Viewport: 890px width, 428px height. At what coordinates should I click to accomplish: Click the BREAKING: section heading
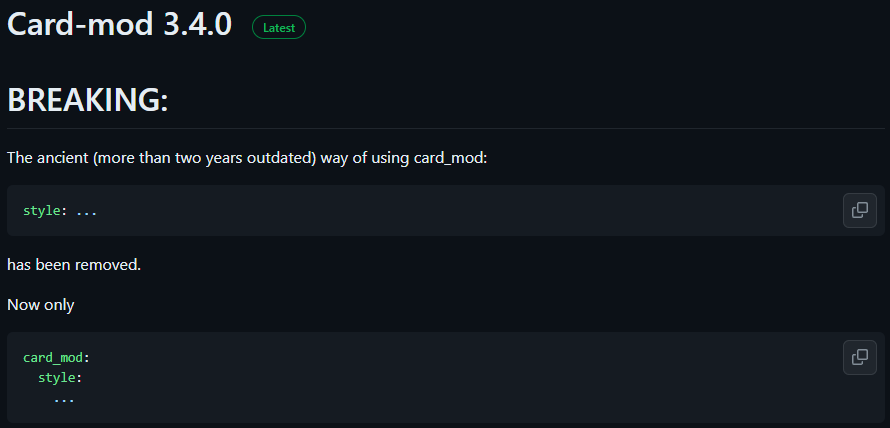click(87, 100)
